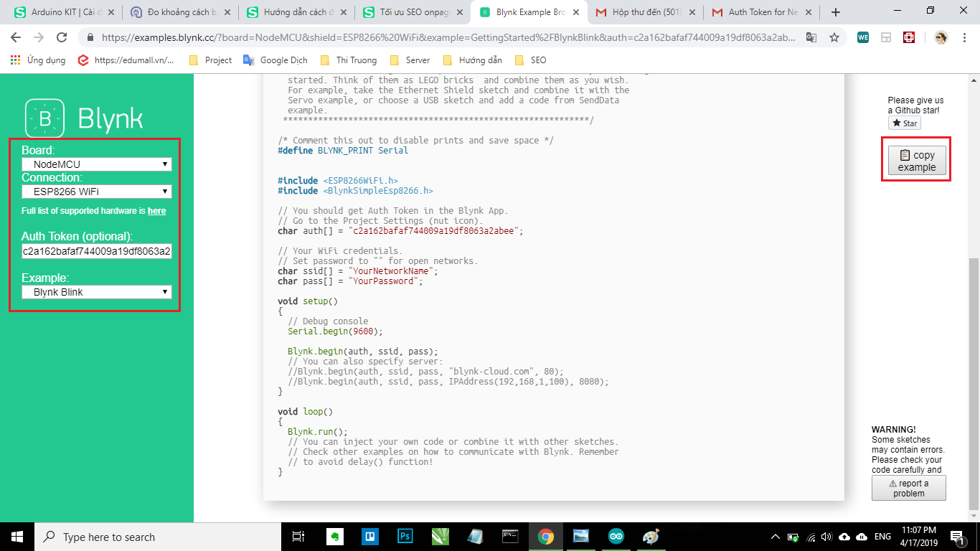980x551 pixels.
Task: Switch to the Auth Token for Ne tab
Action: pyautogui.click(x=760, y=12)
